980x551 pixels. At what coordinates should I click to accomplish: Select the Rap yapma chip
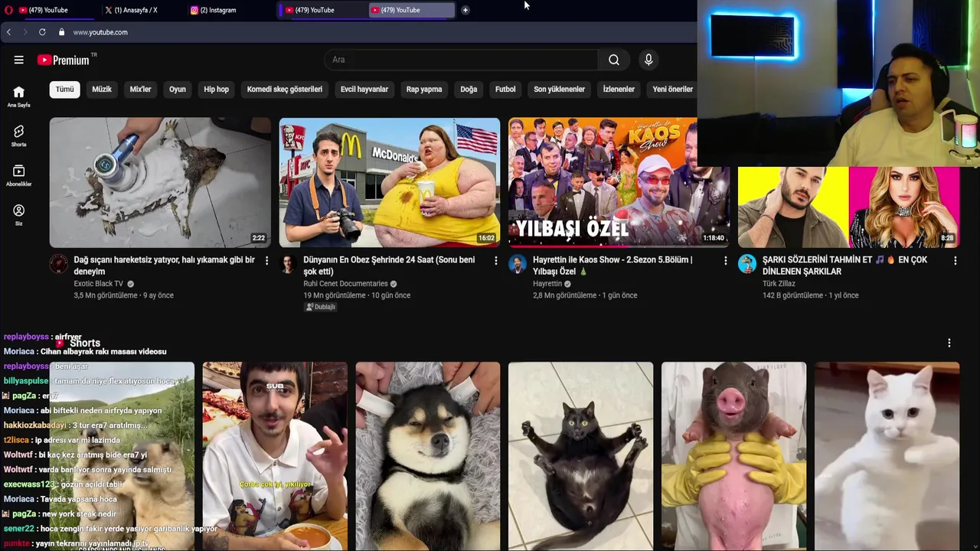[424, 90]
